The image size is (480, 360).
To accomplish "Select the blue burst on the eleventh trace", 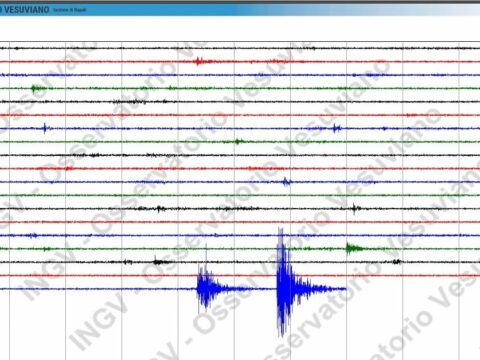I will tap(286, 182).
